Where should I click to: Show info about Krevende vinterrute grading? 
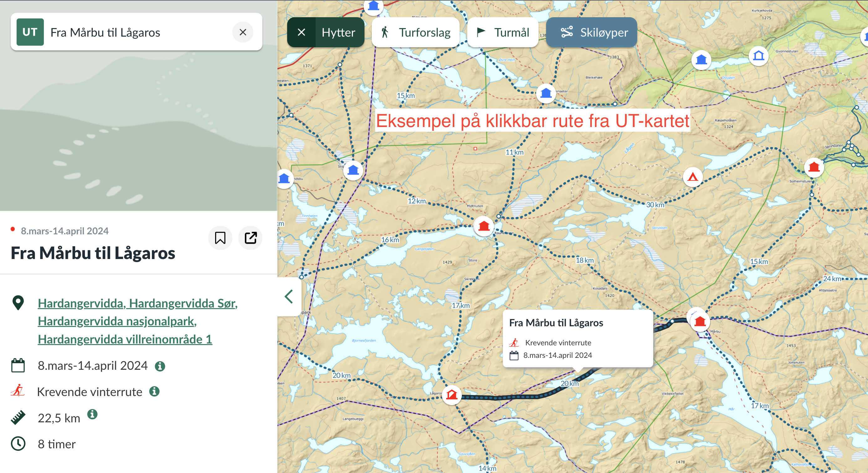click(154, 392)
